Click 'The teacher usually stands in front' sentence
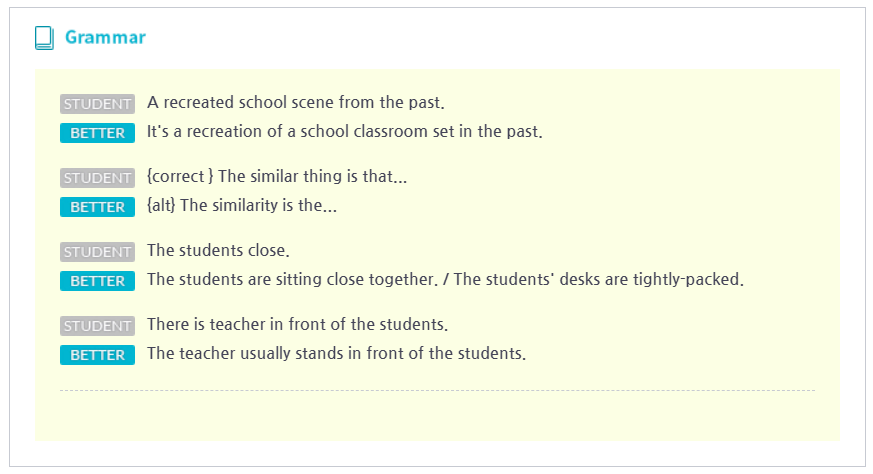 336,354
